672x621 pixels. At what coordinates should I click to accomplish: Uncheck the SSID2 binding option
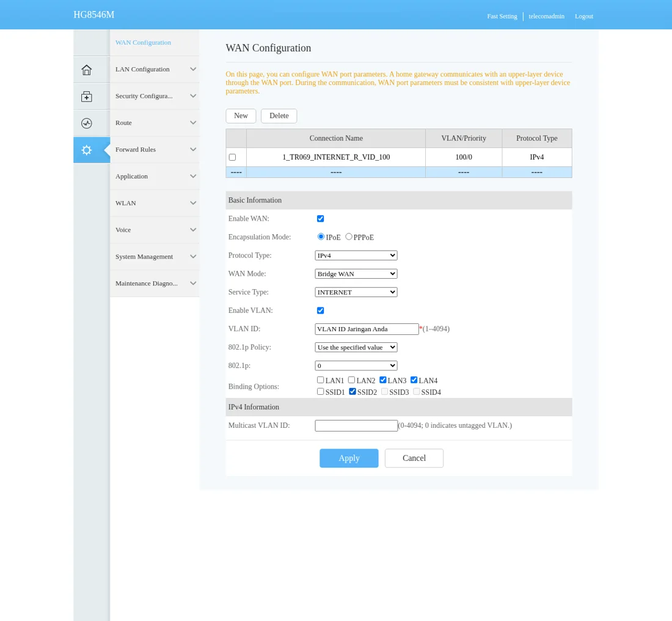coord(352,392)
